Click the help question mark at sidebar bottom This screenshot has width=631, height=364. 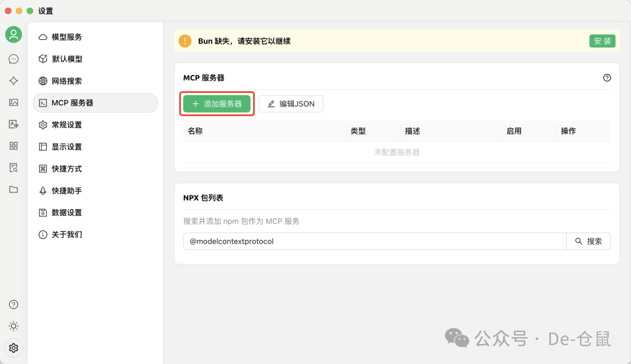click(x=13, y=304)
